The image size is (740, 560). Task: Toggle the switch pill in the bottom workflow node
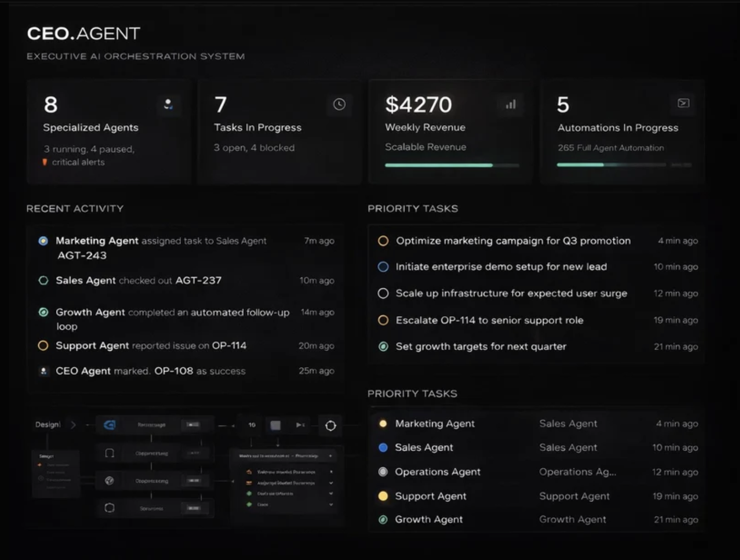[x=194, y=508]
